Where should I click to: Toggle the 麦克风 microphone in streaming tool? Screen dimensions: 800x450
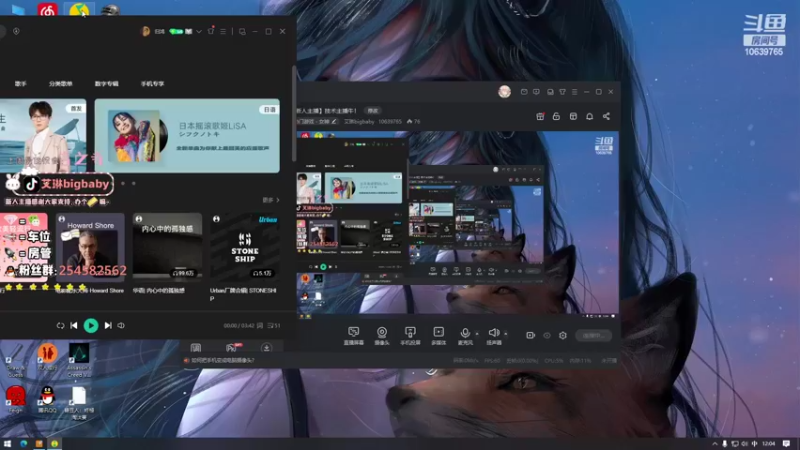click(465, 336)
